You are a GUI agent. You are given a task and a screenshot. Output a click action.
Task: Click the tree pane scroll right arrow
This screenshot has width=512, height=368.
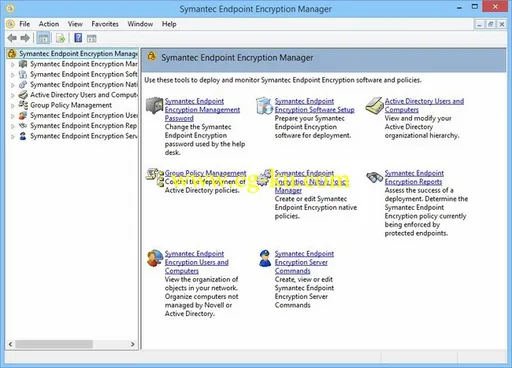click(x=133, y=344)
